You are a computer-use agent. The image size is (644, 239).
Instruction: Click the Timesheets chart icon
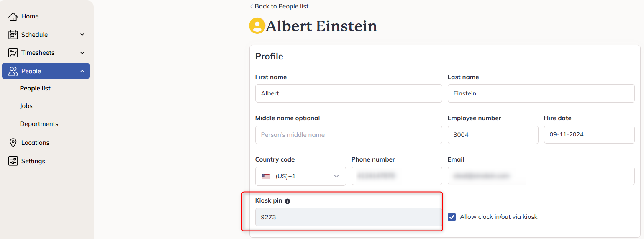click(13, 53)
